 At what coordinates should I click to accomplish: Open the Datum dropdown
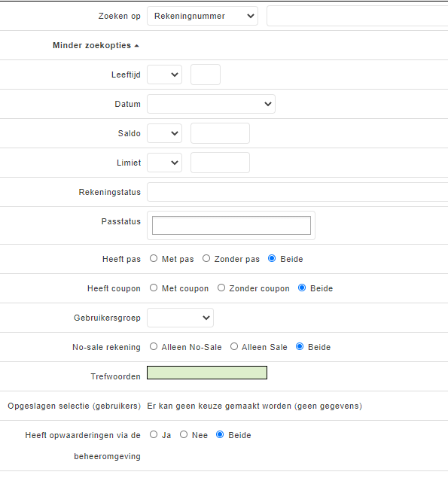(x=211, y=104)
